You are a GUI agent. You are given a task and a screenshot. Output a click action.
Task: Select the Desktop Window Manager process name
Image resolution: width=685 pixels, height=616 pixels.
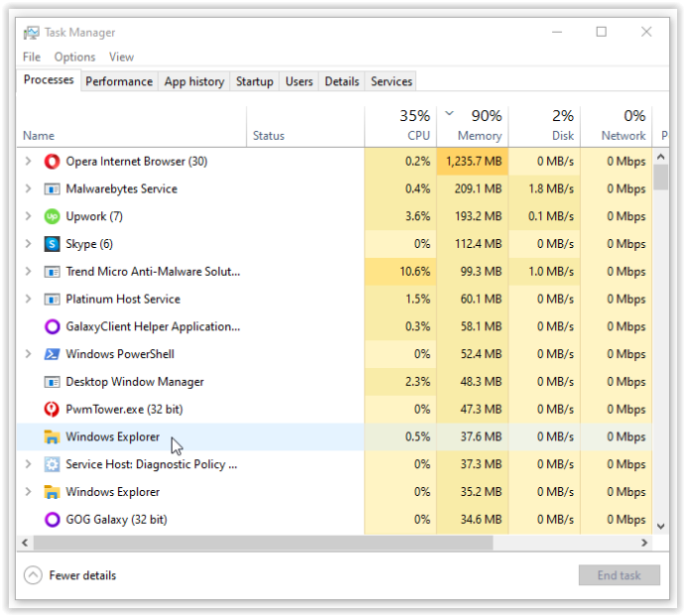(135, 382)
